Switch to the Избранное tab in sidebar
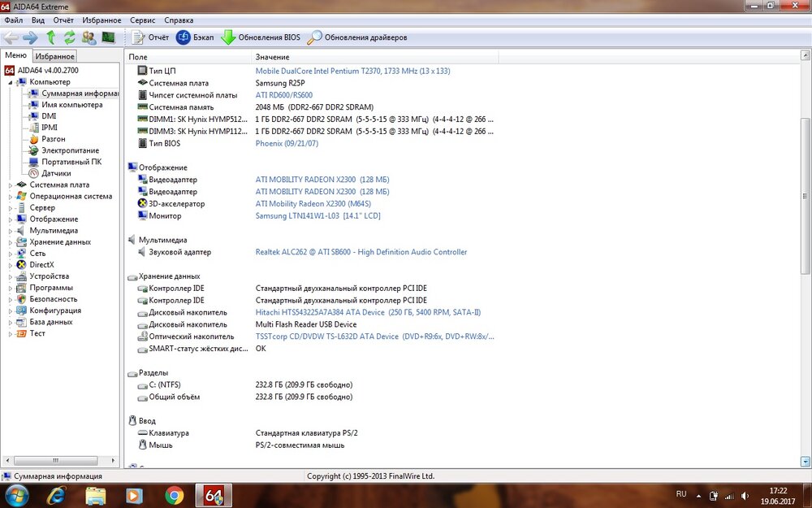812x508 pixels. (x=55, y=56)
